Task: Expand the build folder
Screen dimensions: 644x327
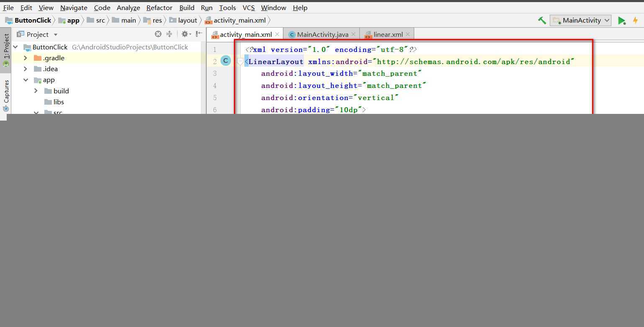Action: [x=36, y=91]
